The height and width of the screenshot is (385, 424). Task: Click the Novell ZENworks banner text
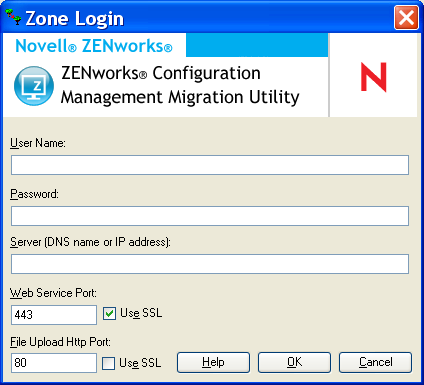click(x=94, y=46)
